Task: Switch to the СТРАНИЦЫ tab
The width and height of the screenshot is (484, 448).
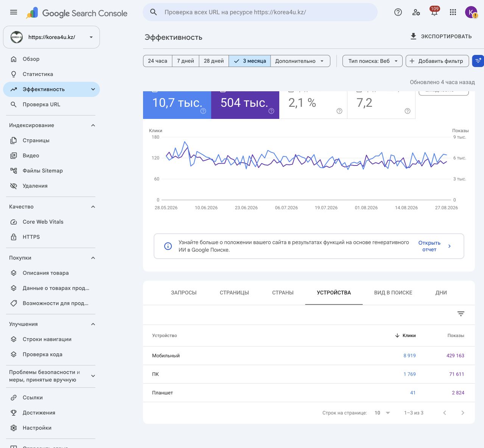Action: point(234,293)
